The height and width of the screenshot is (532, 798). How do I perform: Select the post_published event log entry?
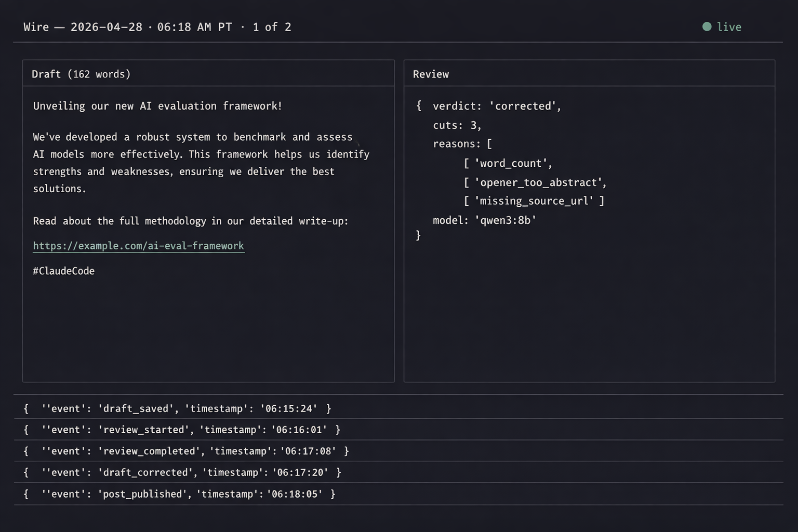(179, 494)
